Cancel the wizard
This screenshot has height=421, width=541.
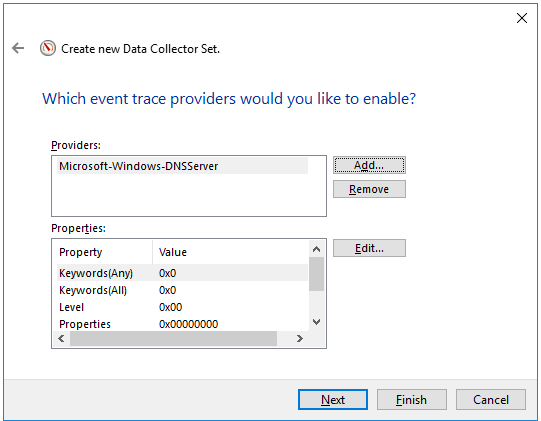(491, 400)
